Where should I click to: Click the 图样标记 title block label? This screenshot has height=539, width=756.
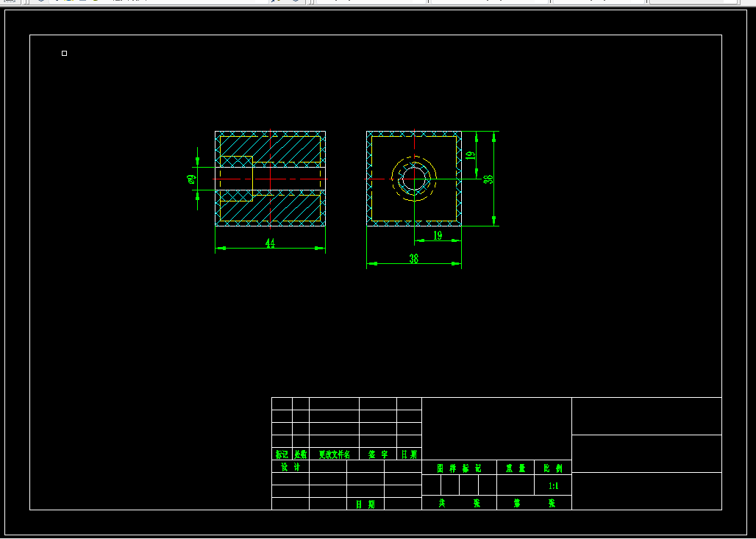(x=459, y=468)
